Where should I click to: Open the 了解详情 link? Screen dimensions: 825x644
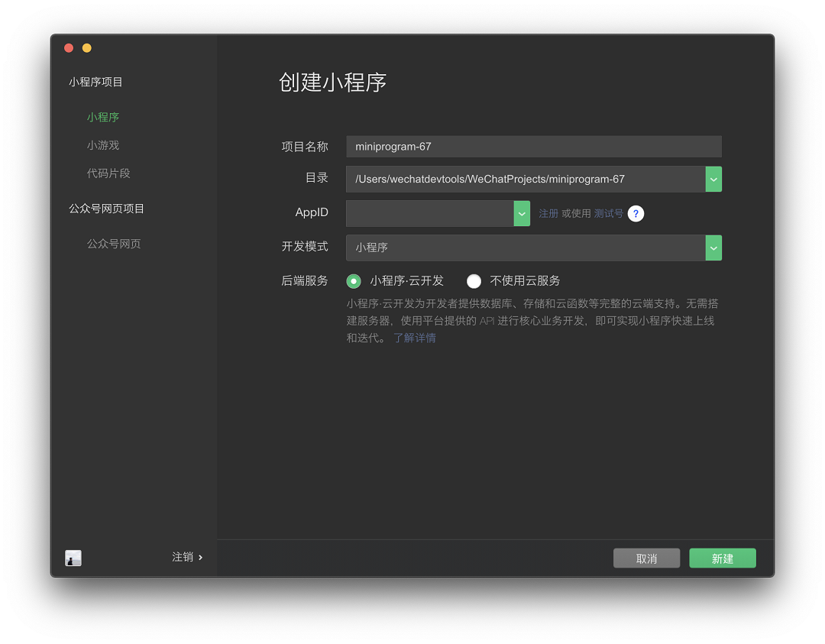(x=415, y=338)
